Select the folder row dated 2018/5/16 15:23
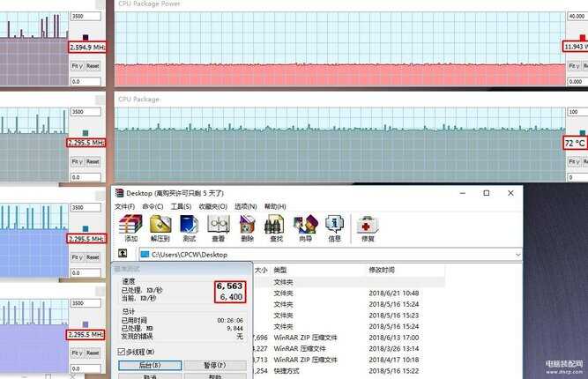Image resolution: width=588 pixels, height=379 pixels. [349, 316]
